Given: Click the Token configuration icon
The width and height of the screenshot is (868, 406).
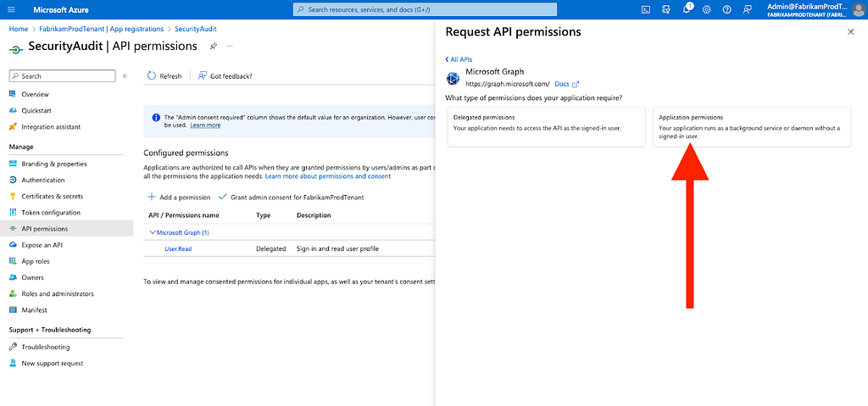Looking at the screenshot, I should (13, 213).
